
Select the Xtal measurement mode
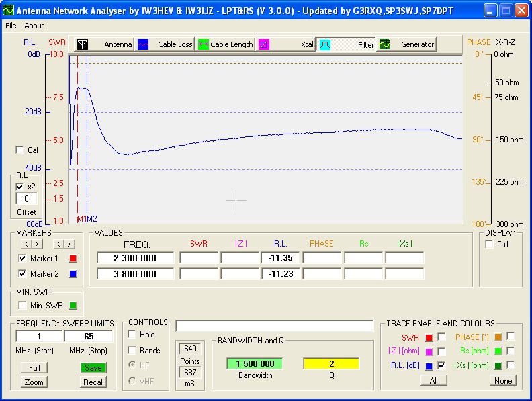(x=286, y=44)
